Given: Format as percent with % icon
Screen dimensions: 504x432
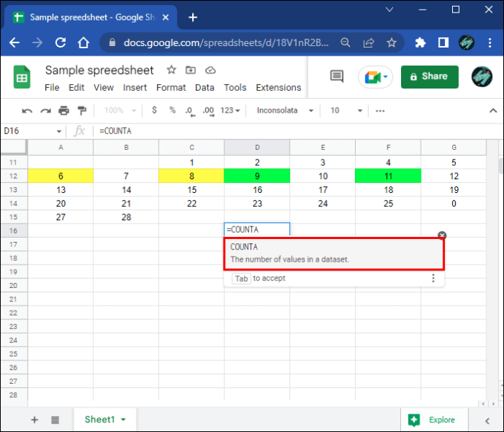Looking at the screenshot, I should click(172, 110).
